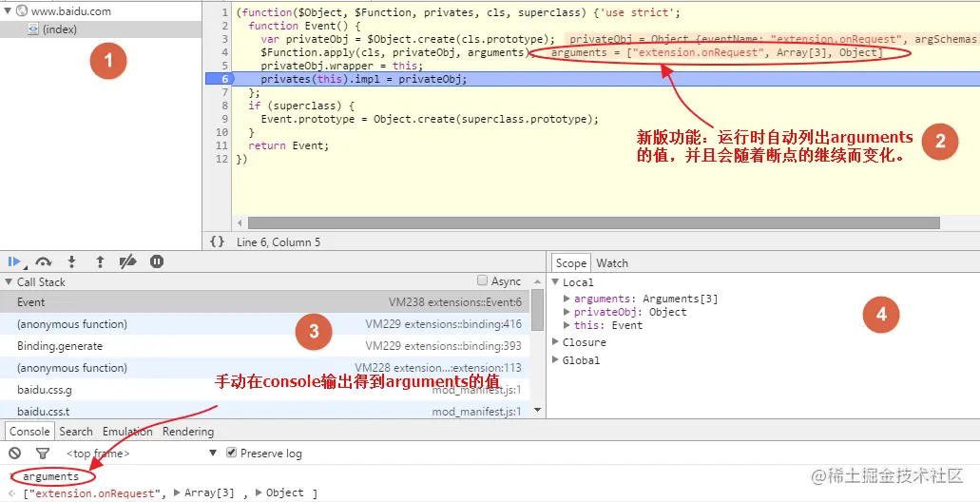
Task: Open VM229 extensions::binding:416 source link
Action: (444, 324)
